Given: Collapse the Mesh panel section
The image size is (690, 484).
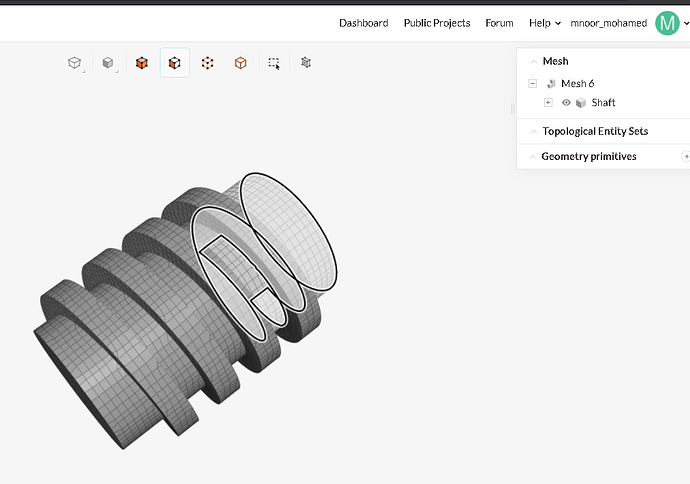Looking at the screenshot, I should pyautogui.click(x=533, y=61).
